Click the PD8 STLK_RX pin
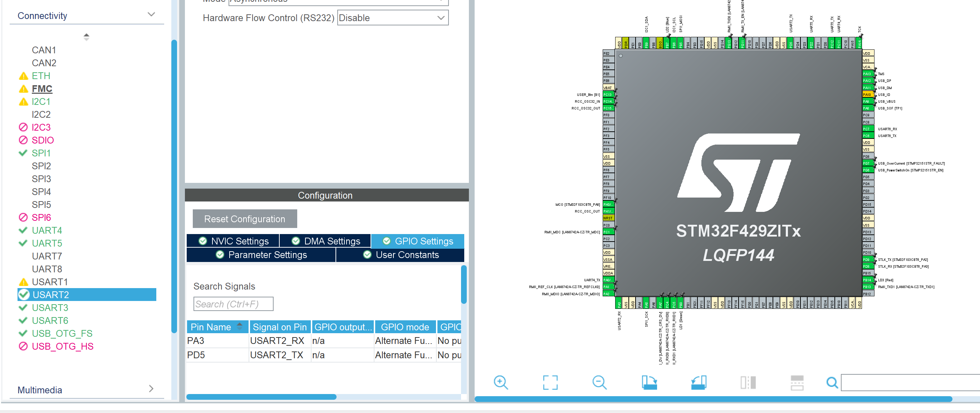The height and width of the screenshot is (413, 980). coord(868,267)
